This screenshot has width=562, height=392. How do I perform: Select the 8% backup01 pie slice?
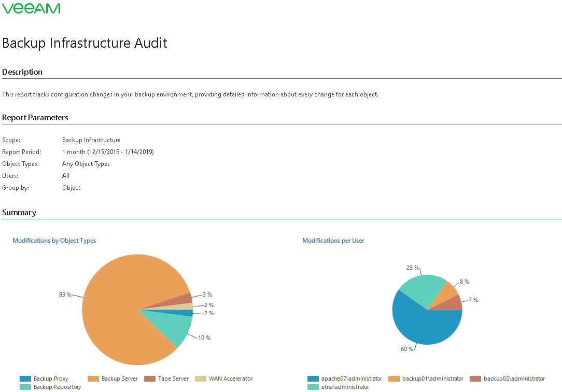click(446, 294)
